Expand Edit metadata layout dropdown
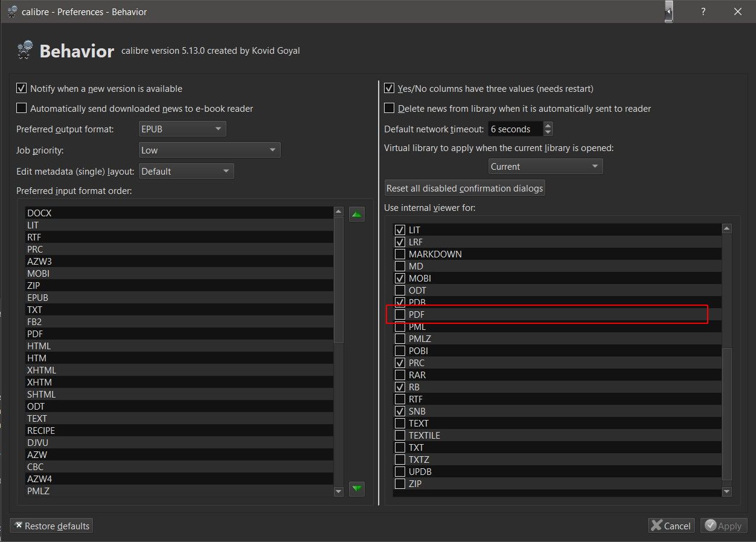 point(186,171)
